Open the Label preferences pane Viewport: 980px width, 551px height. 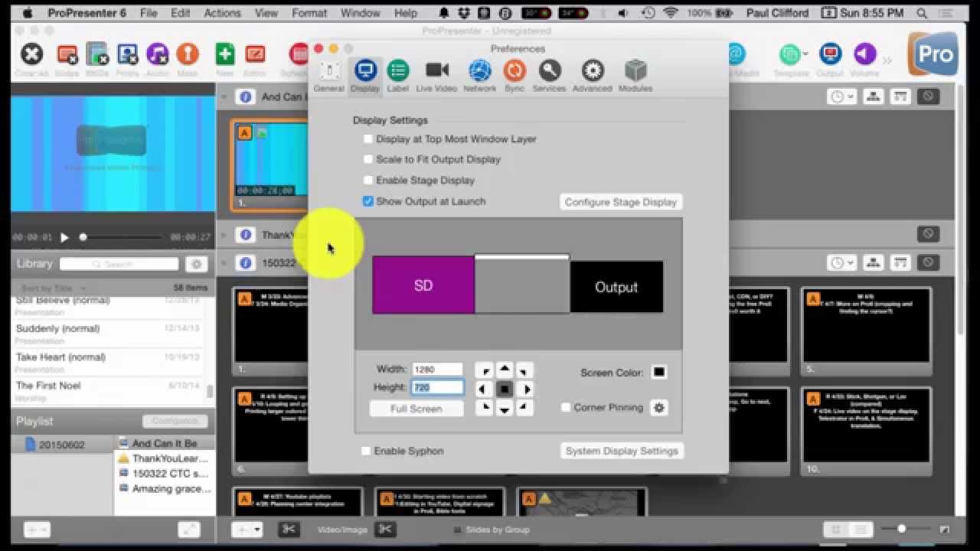click(397, 76)
